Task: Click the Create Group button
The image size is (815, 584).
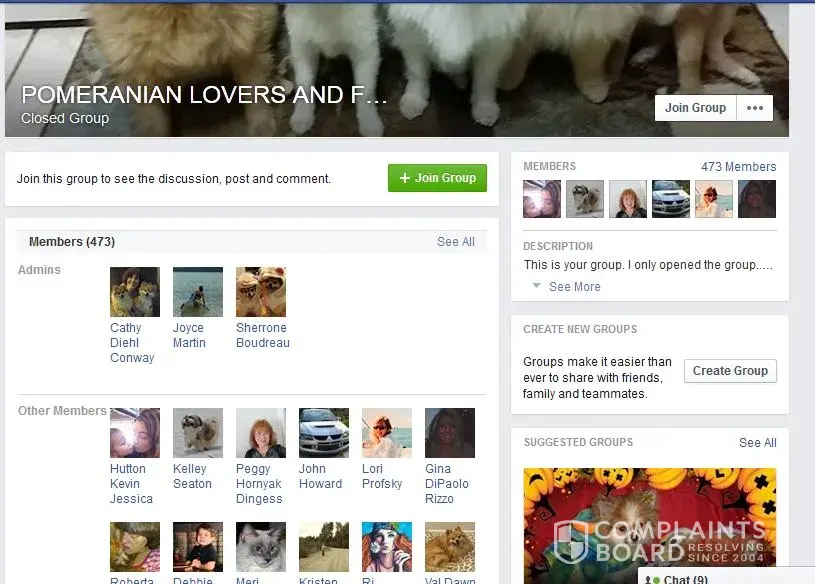Action: coord(730,371)
